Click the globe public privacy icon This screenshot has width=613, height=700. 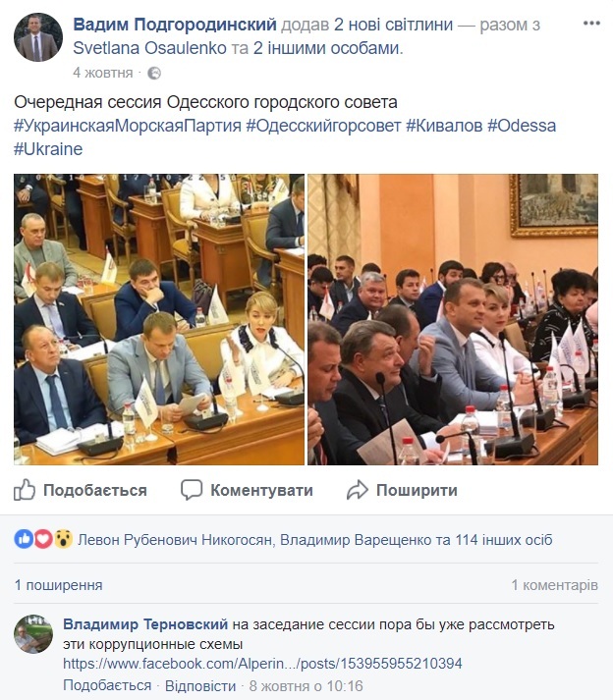(154, 73)
